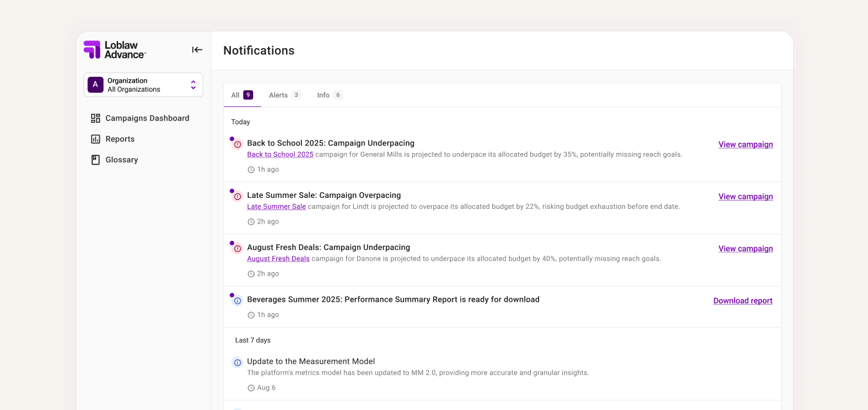
Task: Click the Today section header
Action: [240, 122]
